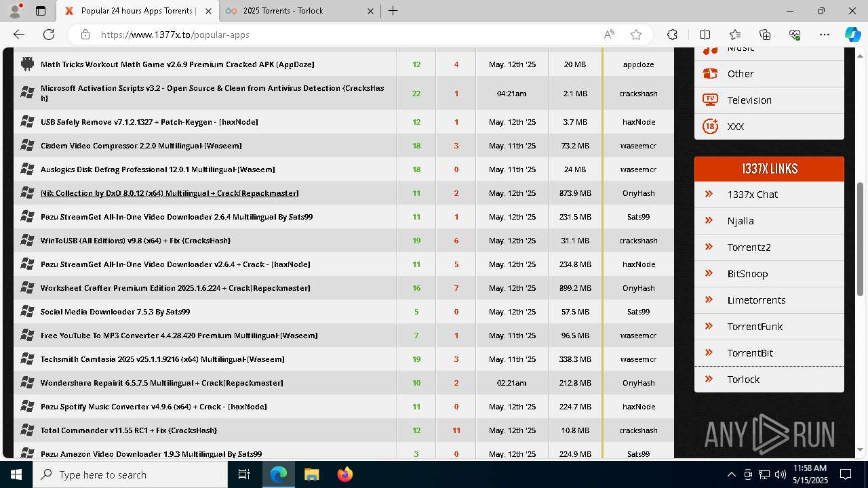Click the browser Back arrow
Screen dimensions: 868x488
(19, 35)
